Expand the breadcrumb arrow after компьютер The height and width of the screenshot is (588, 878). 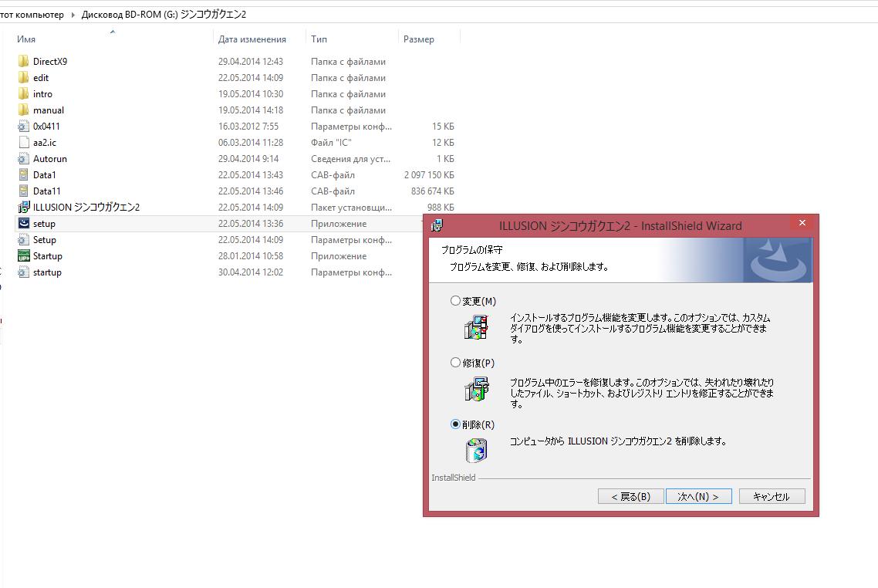click(x=73, y=15)
